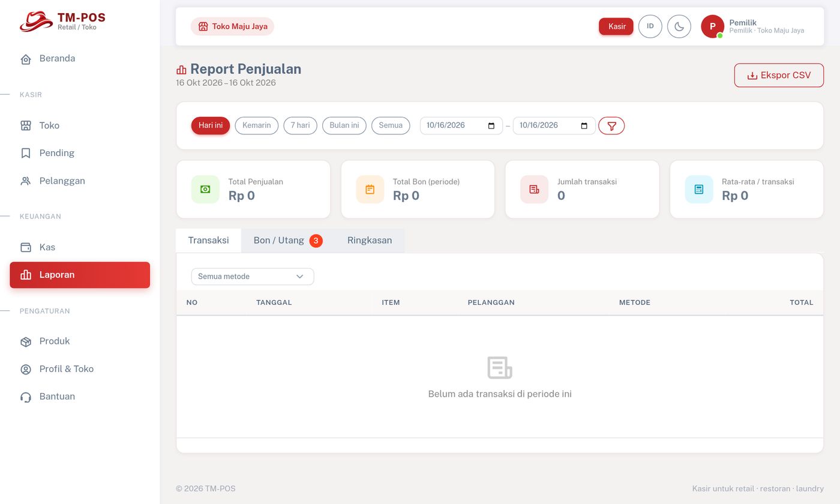This screenshot has height=504, width=840.
Task: Open the Semua metode dropdown
Action: coord(253,277)
